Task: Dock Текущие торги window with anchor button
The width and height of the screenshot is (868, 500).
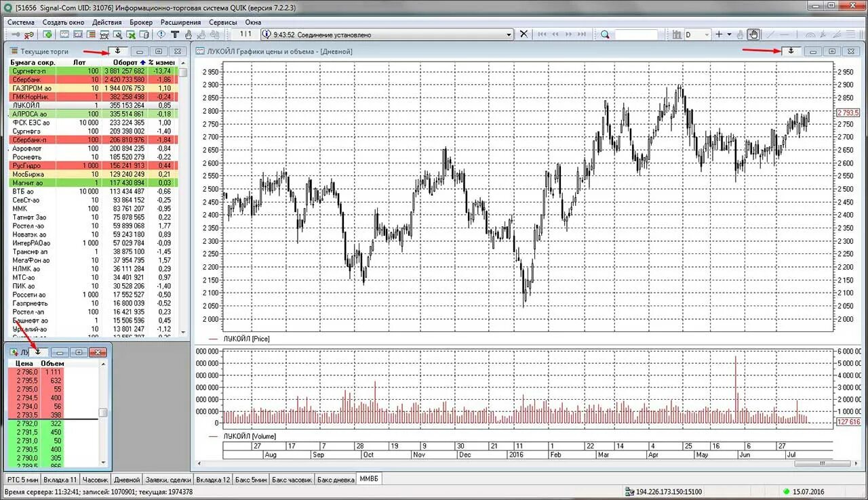Action: coord(117,51)
